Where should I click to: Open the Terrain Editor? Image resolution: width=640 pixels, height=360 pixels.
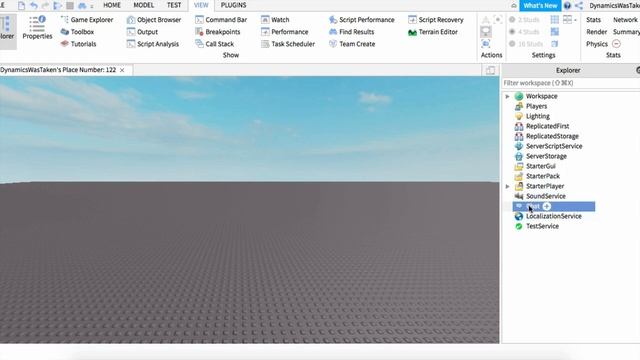click(433, 32)
